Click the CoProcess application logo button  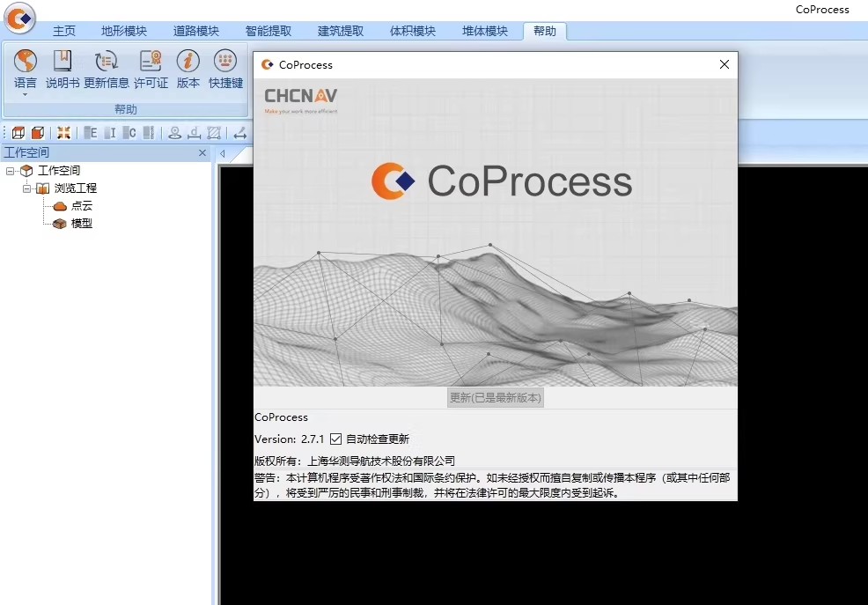[20, 18]
